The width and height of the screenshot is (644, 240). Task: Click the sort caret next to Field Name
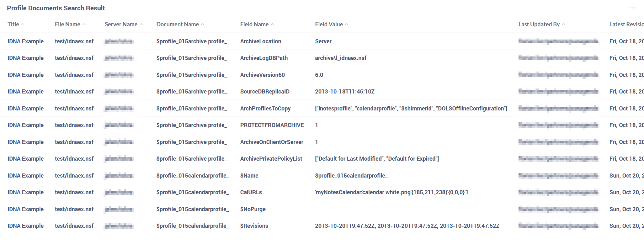coord(273,24)
